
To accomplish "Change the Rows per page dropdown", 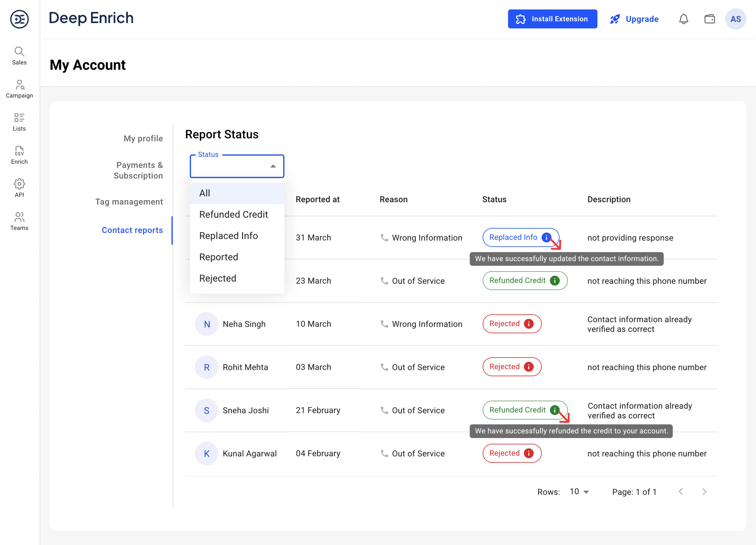I will tap(579, 492).
